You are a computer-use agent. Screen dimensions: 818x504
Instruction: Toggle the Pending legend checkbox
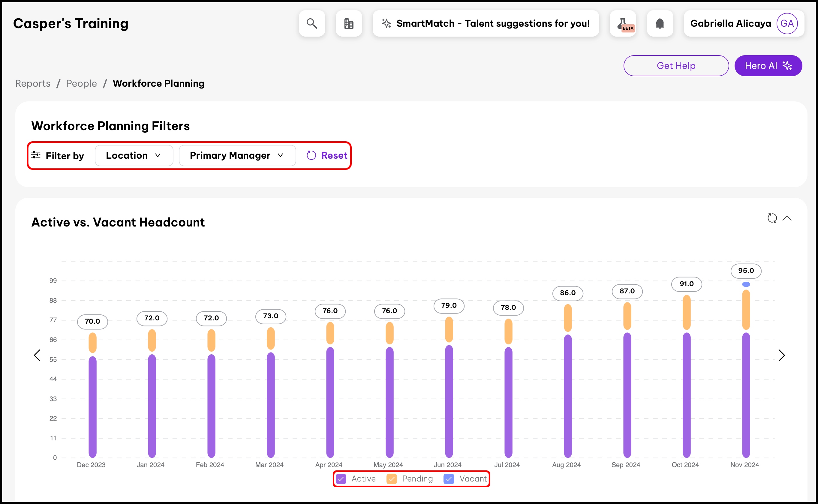click(392, 479)
